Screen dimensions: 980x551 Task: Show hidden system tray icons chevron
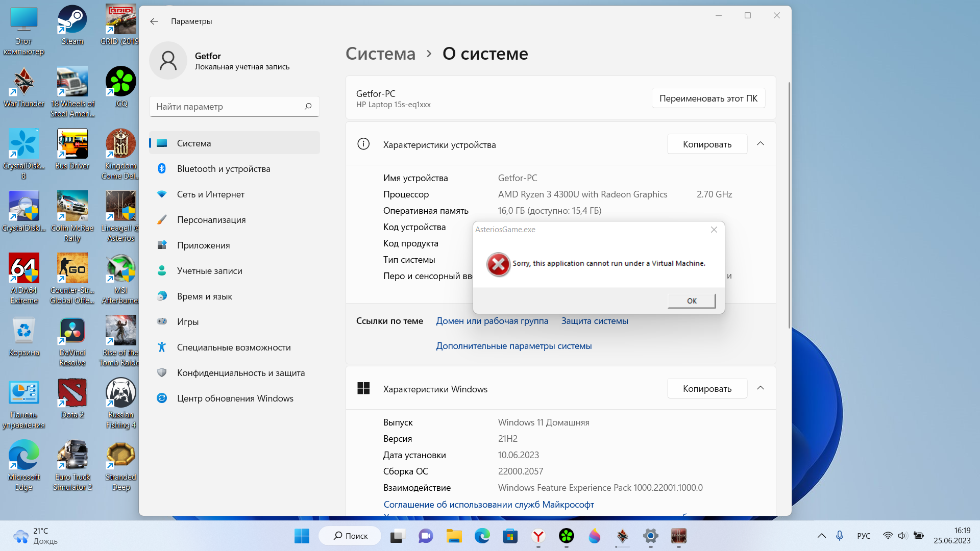[821, 536]
